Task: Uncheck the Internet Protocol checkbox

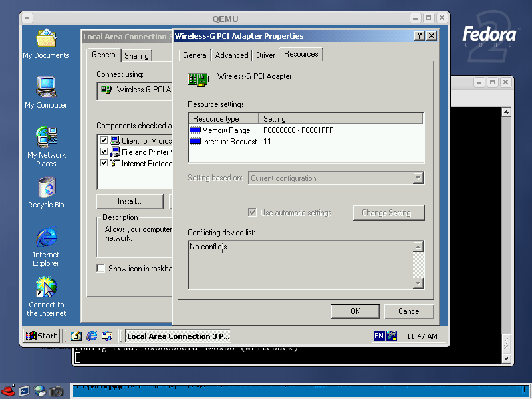Action: pos(104,163)
